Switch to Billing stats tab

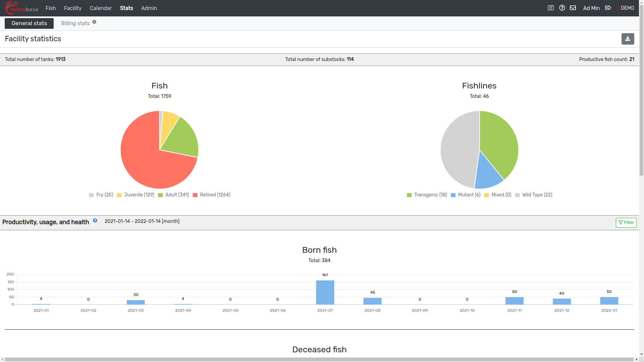point(75,23)
